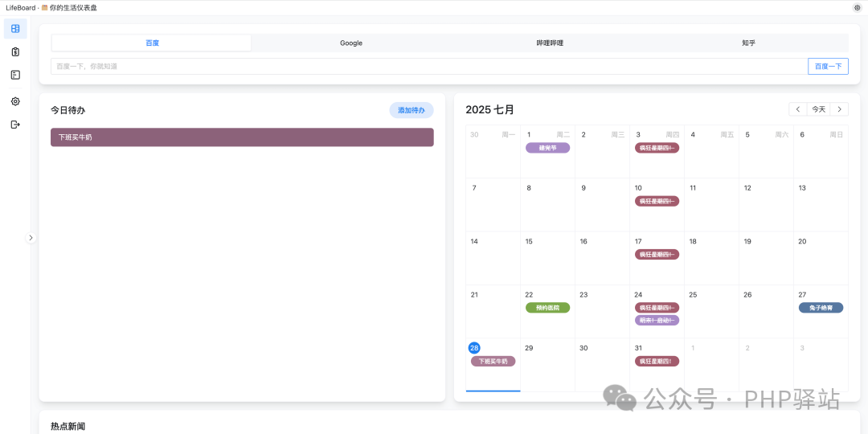This screenshot has width=868, height=434.
Task: Open the notes list icon in sidebar
Action: 15,76
